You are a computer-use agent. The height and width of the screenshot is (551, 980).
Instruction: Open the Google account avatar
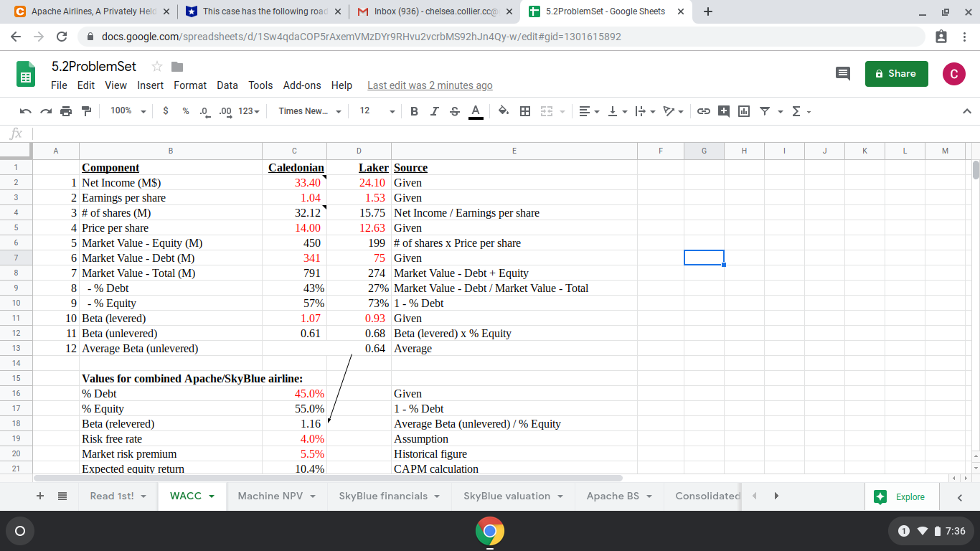point(953,74)
